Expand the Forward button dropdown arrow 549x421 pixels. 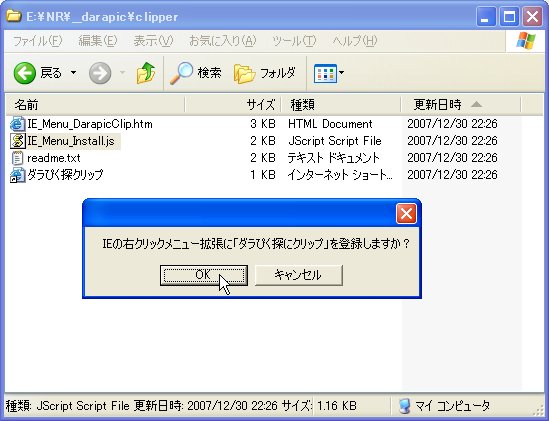click(x=122, y=73)
